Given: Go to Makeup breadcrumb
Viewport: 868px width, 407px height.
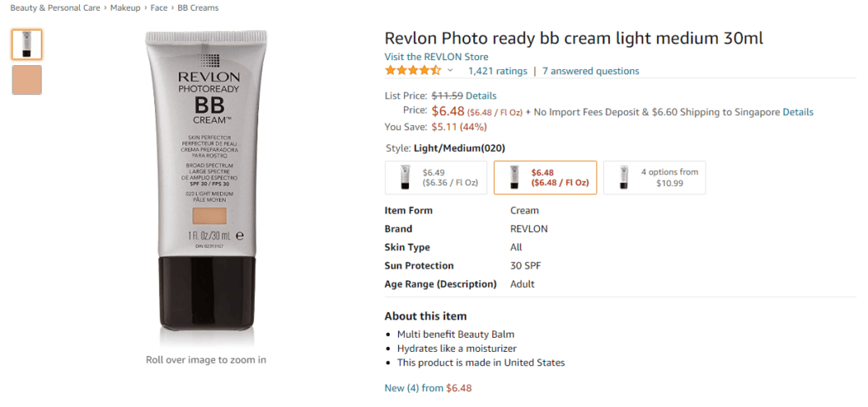Looking at the screenshot, I should [125, 8].
